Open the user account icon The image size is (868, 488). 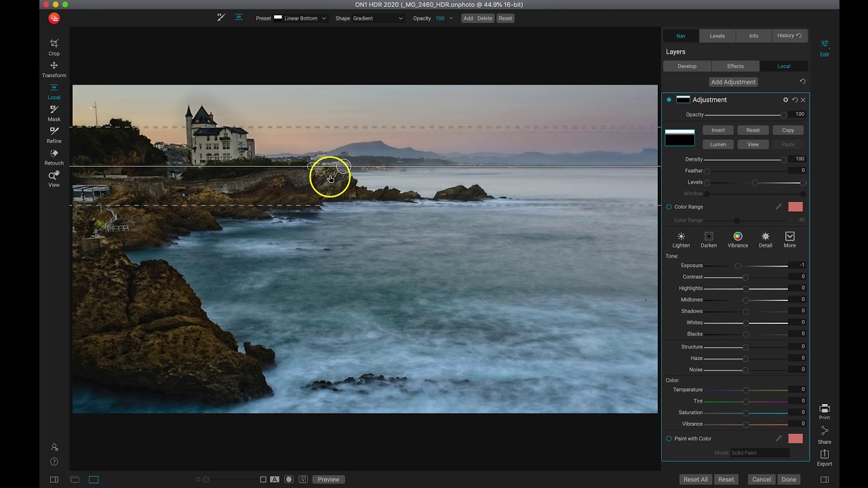tap(54, 447)
